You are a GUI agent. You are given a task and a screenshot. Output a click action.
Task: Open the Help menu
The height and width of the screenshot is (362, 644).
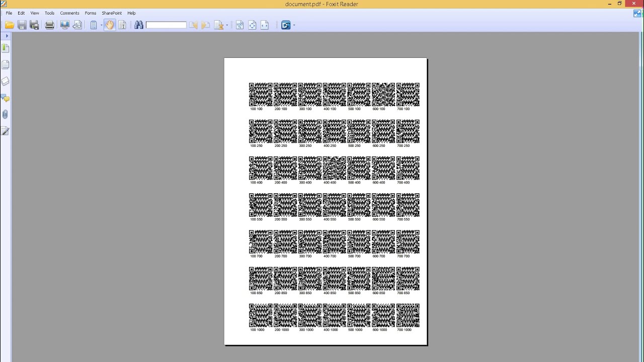[131, 13]
